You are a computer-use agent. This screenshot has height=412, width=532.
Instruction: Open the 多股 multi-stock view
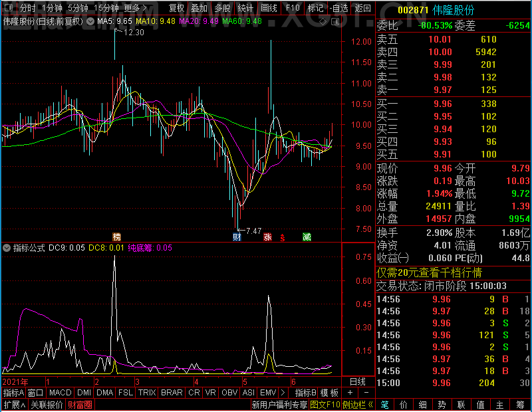[x=222, y=8]
